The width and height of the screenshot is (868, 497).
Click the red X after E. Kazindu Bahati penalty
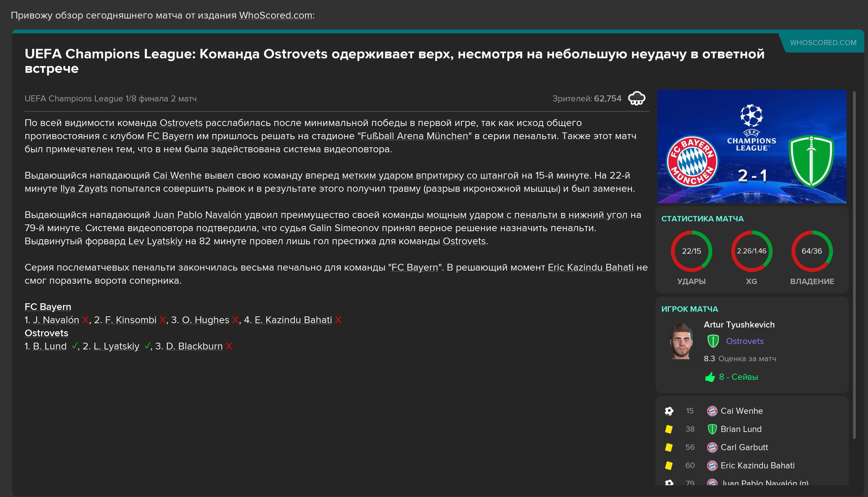coord(338,320)
